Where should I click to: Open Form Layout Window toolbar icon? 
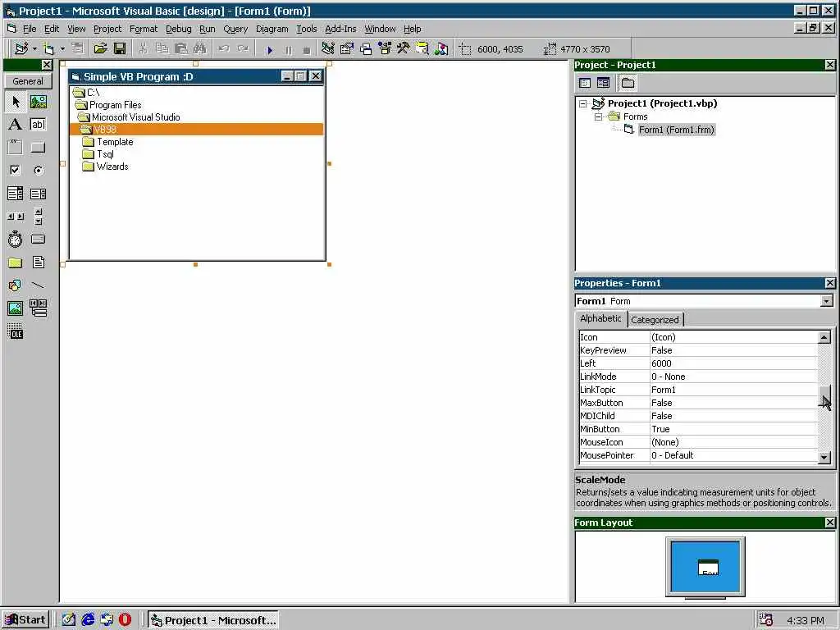[366, 49]
